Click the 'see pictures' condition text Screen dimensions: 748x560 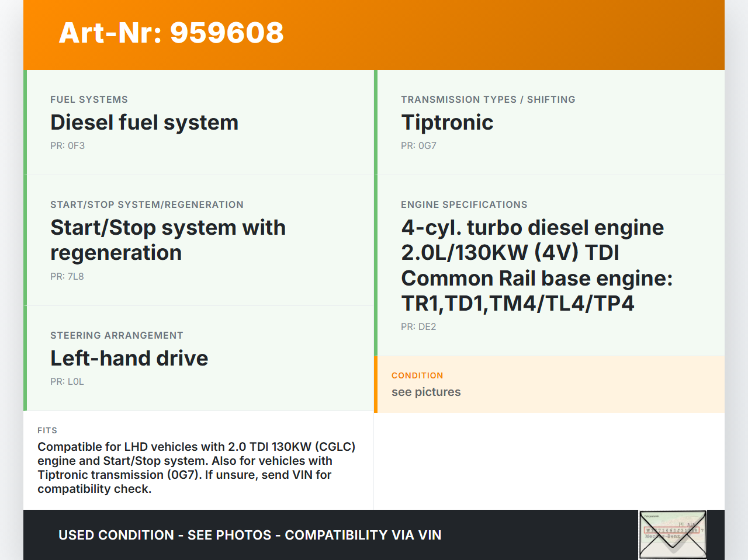[426, 392]
